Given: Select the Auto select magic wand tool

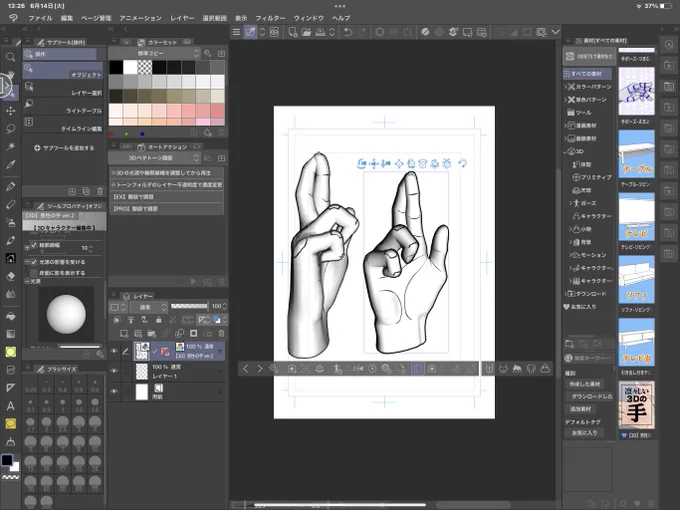Looking at the screenshot, I should (x=10, y=147).
